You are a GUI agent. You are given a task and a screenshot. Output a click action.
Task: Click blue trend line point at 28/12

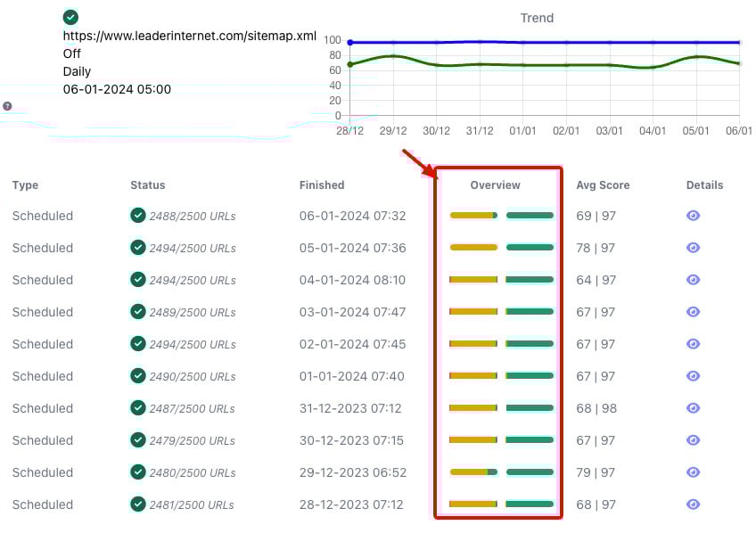(x=350, y=43)
